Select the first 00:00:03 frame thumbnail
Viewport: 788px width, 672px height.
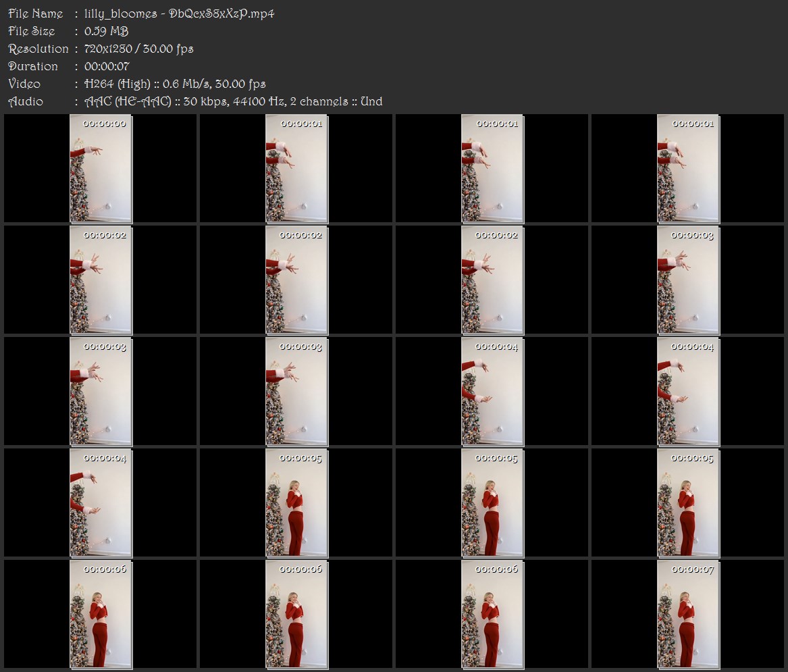point(689,280)
